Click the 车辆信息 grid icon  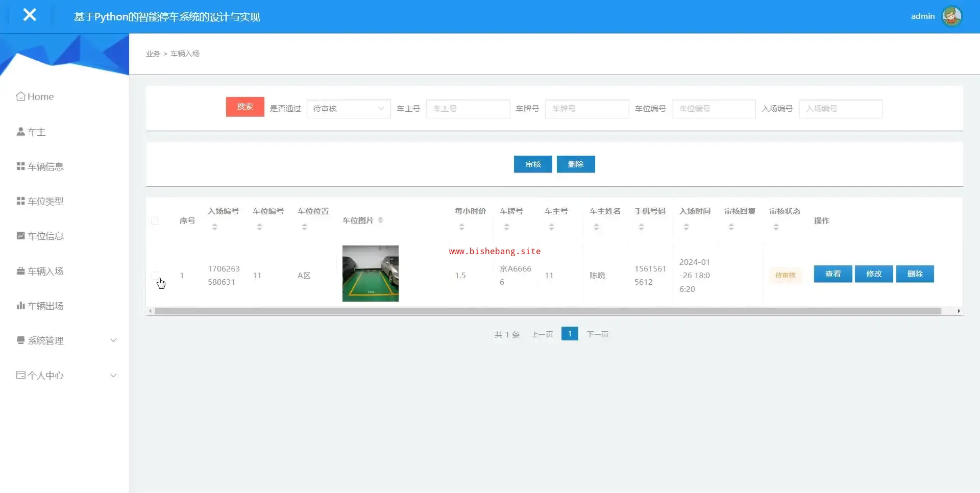pyautogui.click(x=20, y=166)
